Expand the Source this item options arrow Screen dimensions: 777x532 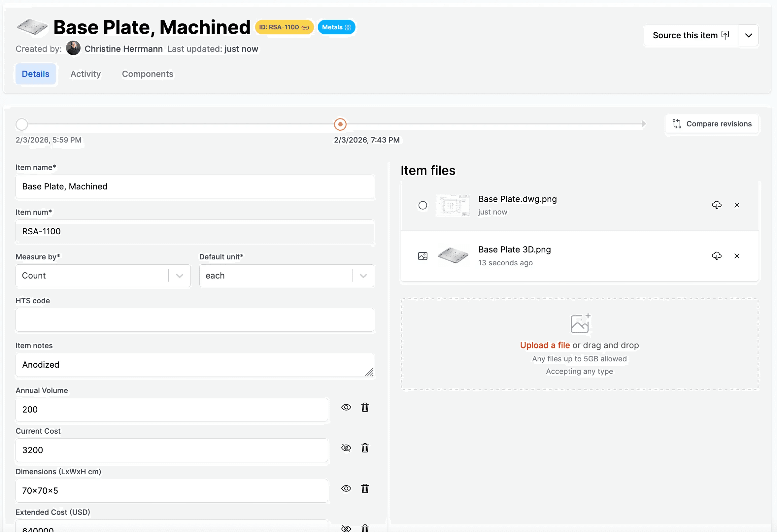pyautogui.click(x=748, y=35)
